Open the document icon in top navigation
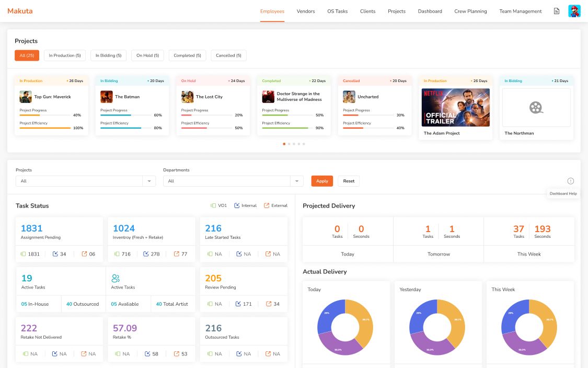The width and height of the screenshot is (588, 368). (557, 11)
